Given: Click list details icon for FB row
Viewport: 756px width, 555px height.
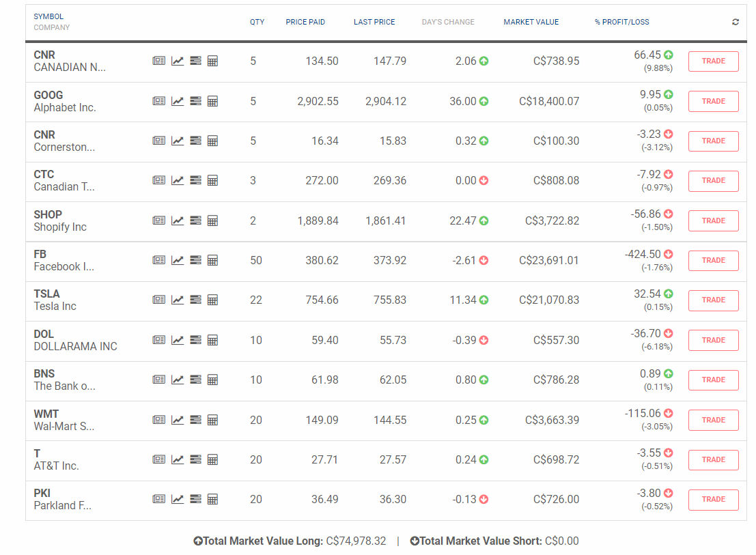Looking at the screenshot, I should coord(195,260).
